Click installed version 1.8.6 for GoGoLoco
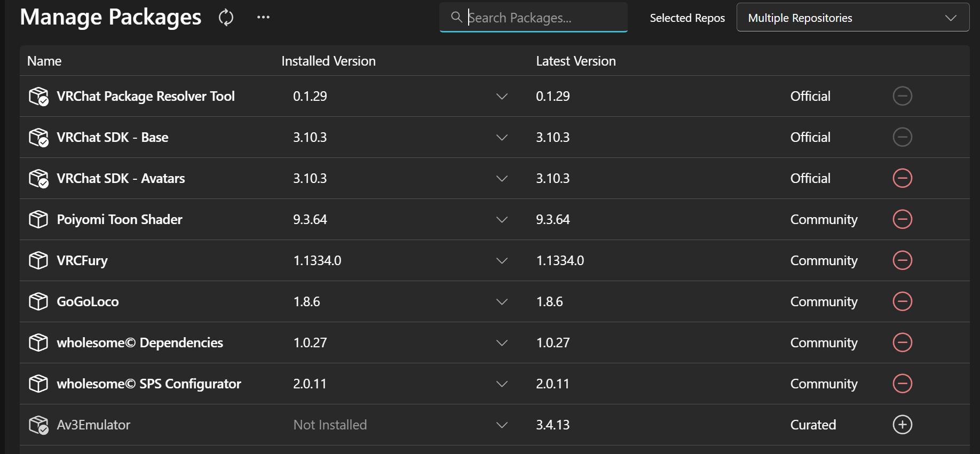980x454 pixels. point(306,301)
